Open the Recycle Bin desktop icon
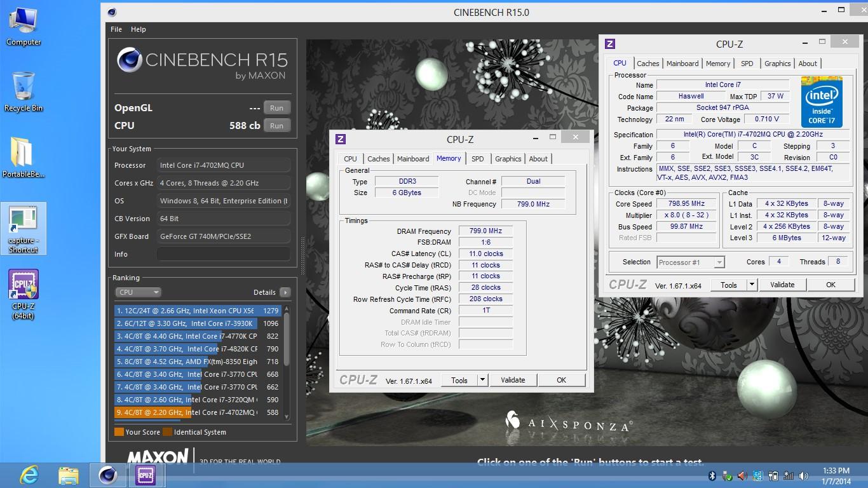Image resolution: width=868 pixels, height=488 pixels. click(24, 91)
